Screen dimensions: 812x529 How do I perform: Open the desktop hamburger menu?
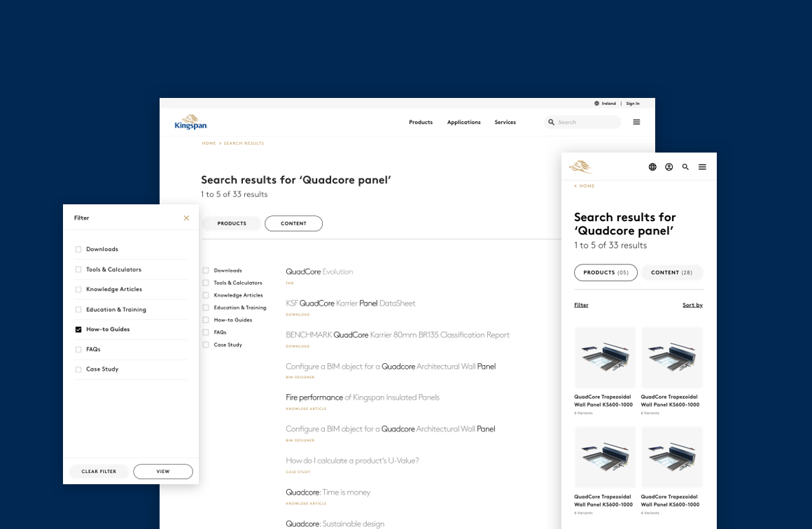point(636,122)
